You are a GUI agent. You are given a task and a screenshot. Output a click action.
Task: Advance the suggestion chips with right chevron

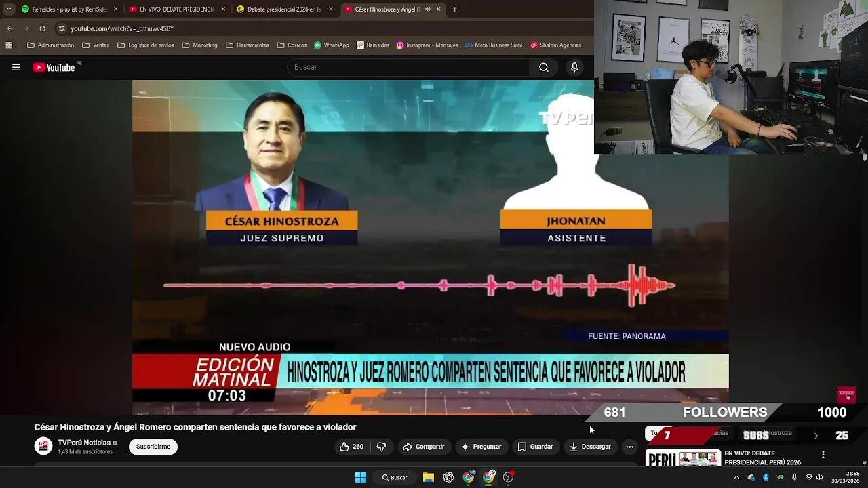816,436
